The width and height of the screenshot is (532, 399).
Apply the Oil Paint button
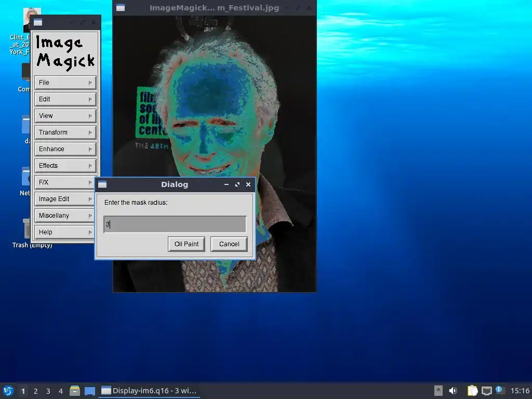click(x=187, y=244)
